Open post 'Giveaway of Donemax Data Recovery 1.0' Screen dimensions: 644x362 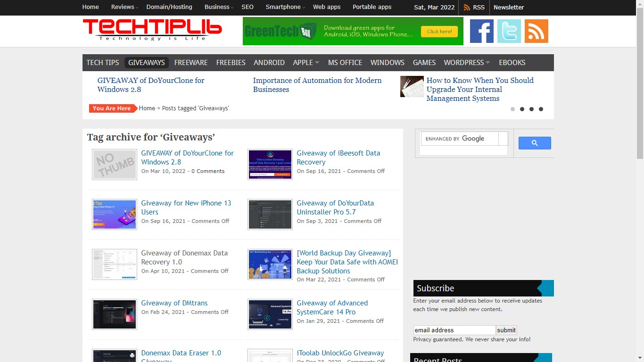184,257
